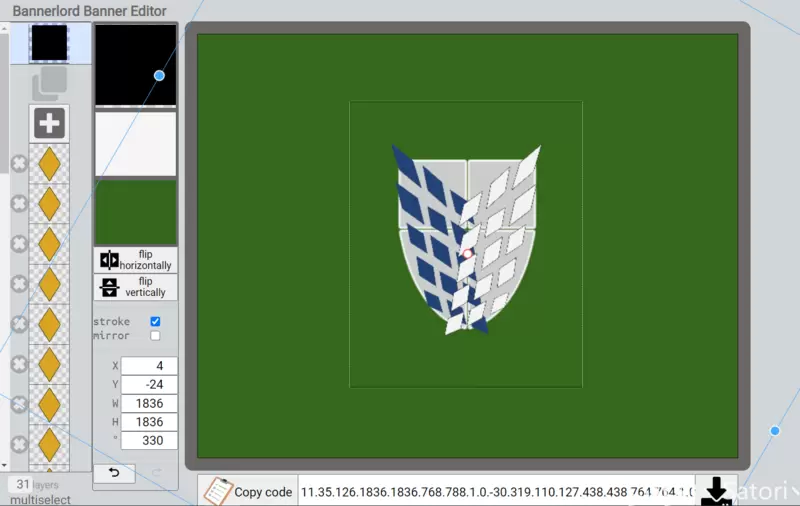Select the topmost diamond layer
Image resolution: width=800 pixels, height=506 pixels.
pos(49,164)
